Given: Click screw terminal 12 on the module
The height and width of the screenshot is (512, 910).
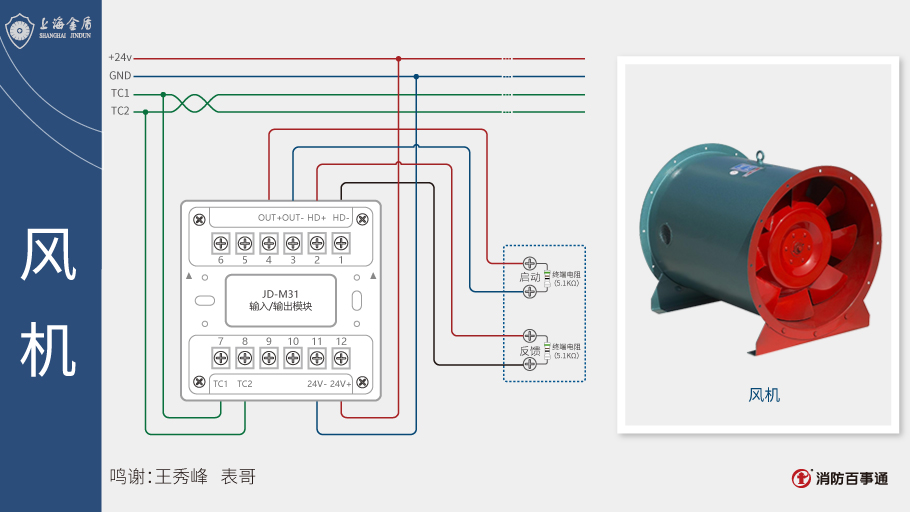Looking at the screenshot, I should click(341, 357).
